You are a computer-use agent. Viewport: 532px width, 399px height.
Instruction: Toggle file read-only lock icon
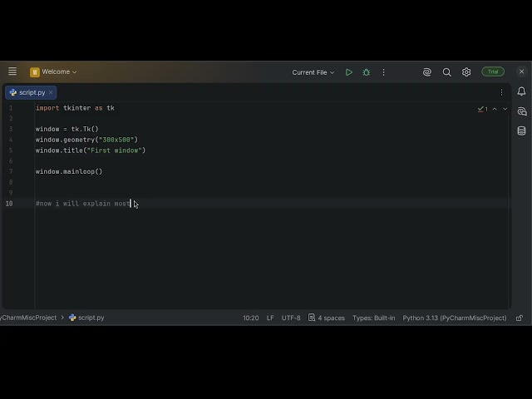[519, 318]
